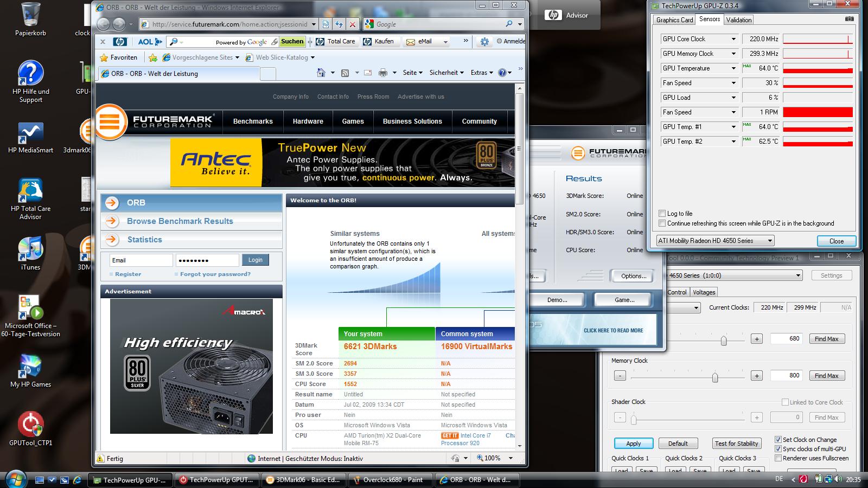Screen dimensions: 868x488
Task: Open Microsoft Office 60-Tage-Testversion icon
Action: click(30, 316)
